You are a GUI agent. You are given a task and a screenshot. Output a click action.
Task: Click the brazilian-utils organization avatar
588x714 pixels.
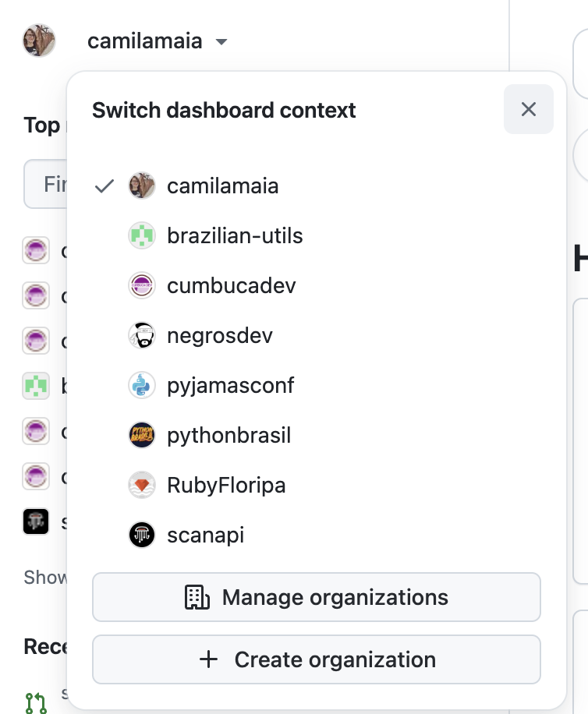tap(142, 235)
